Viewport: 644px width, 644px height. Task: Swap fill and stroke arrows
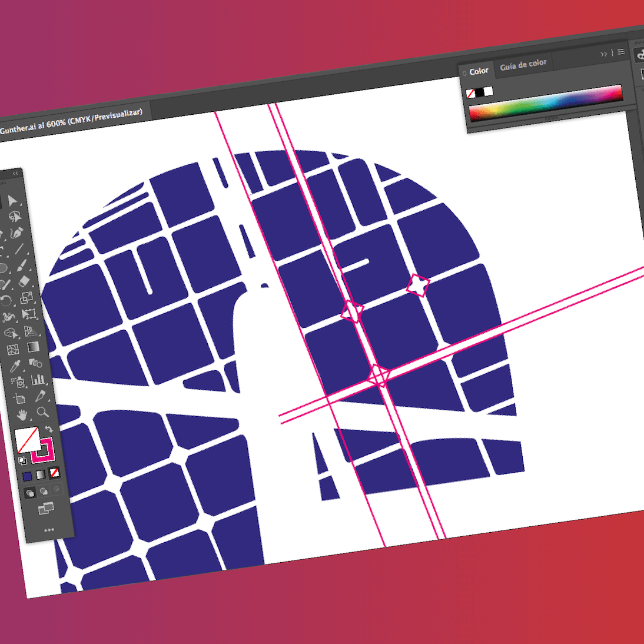(49, 429)
